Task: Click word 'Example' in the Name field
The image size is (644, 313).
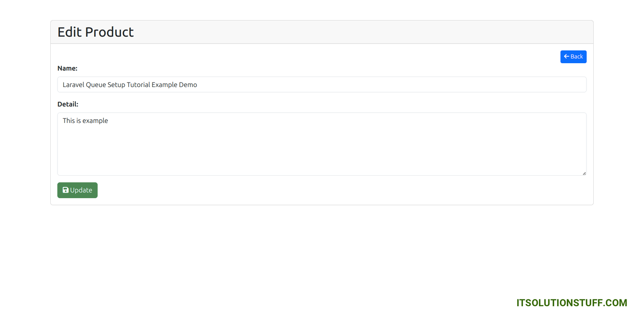Action: point(164,85)
